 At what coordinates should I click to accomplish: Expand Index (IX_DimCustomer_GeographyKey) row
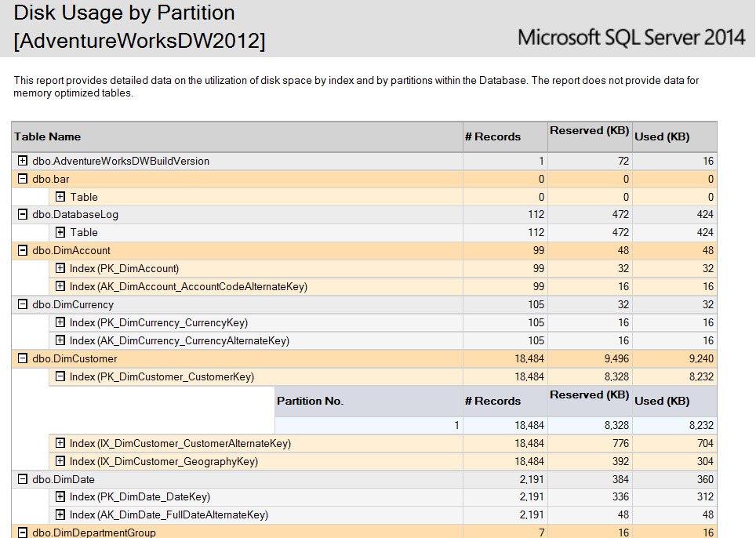coord(60,461)
